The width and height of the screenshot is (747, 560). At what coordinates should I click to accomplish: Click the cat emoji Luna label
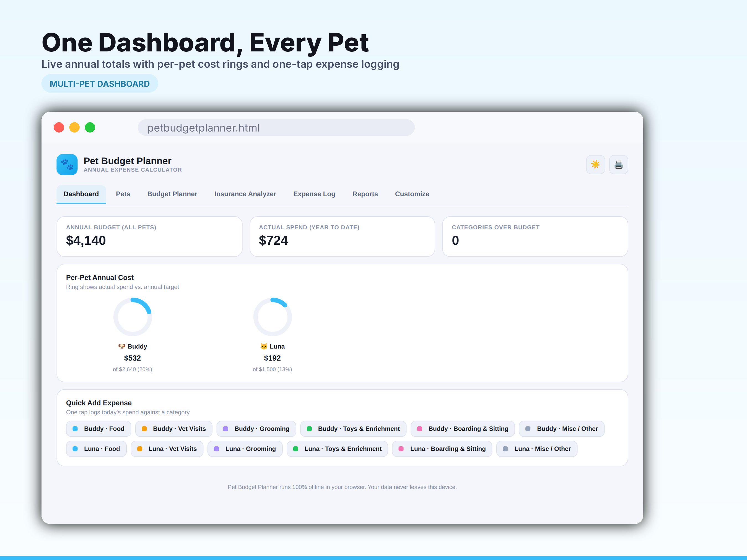(273, 346)
